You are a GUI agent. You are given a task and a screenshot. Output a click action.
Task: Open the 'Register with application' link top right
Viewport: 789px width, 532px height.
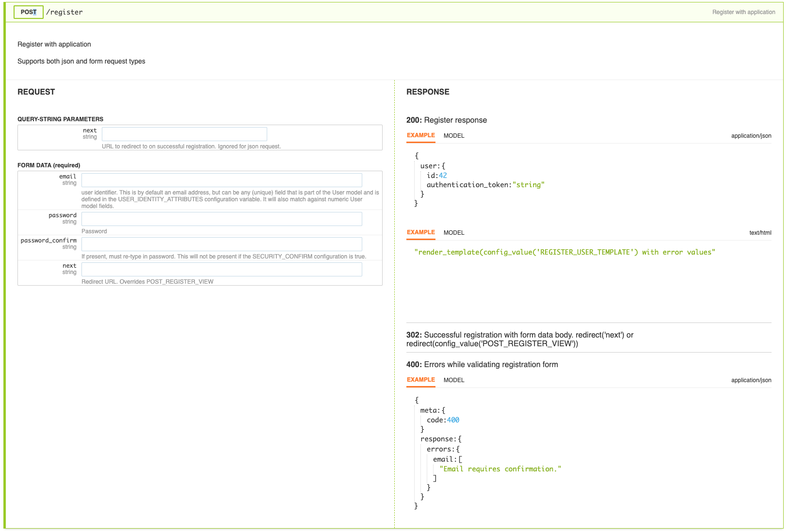pyautogui.click(x=743, y=12)
